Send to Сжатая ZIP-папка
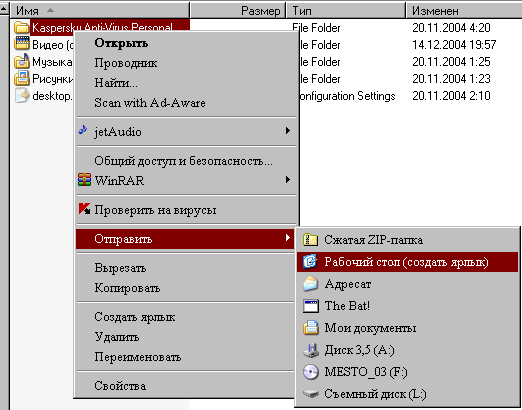 click(x=407, y=240)
